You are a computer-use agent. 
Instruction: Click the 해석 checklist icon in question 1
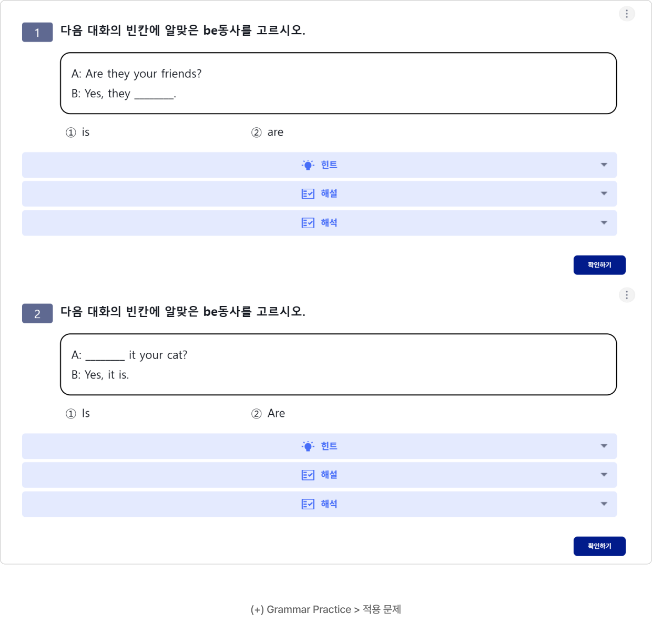coord(308,223)
